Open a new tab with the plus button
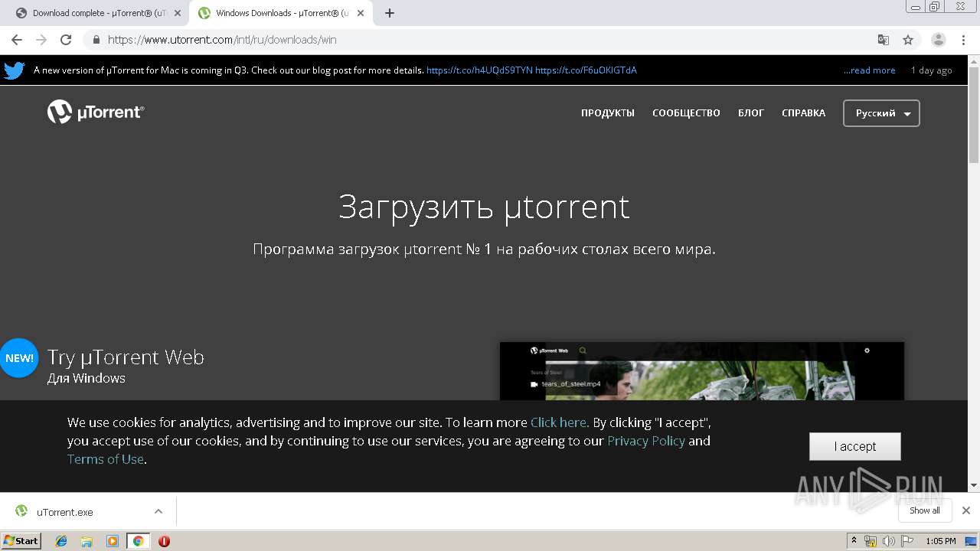Viewport: 980px width, 551px height. [390, 13]
